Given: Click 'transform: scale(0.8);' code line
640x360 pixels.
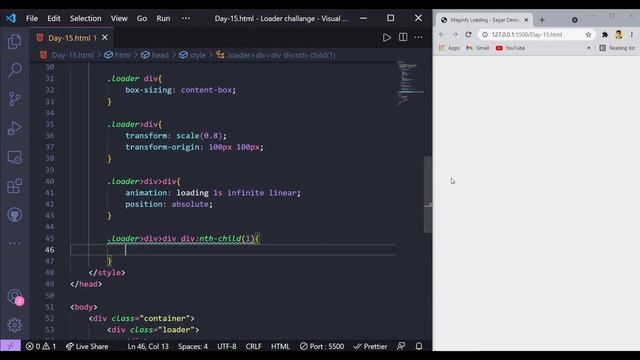Looking at the screenshot, I should click(176, 136).
